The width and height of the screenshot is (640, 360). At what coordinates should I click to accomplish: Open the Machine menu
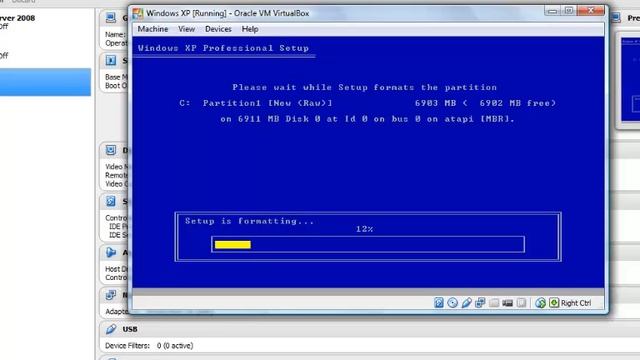pos(153,29)
